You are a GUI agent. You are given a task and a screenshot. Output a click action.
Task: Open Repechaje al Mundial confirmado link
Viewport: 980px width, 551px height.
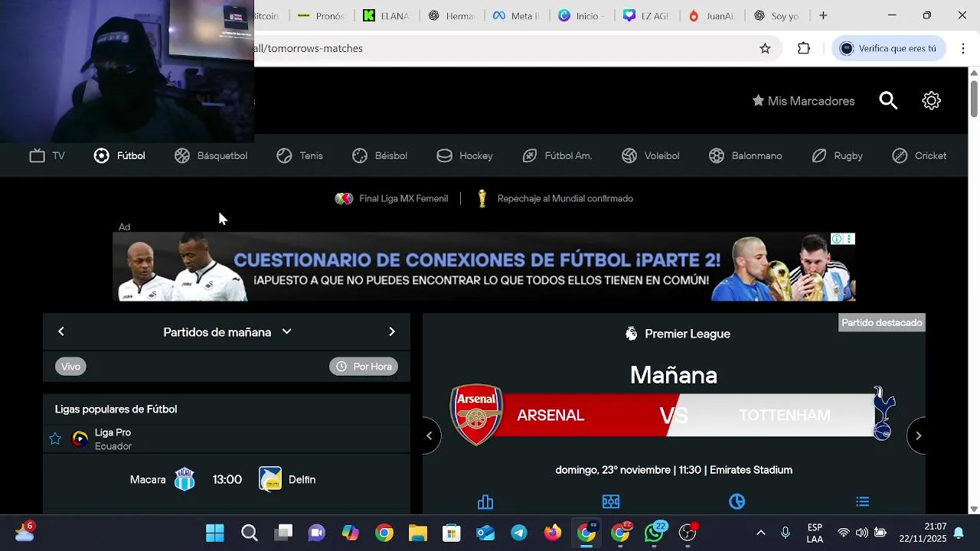(554, 199)
